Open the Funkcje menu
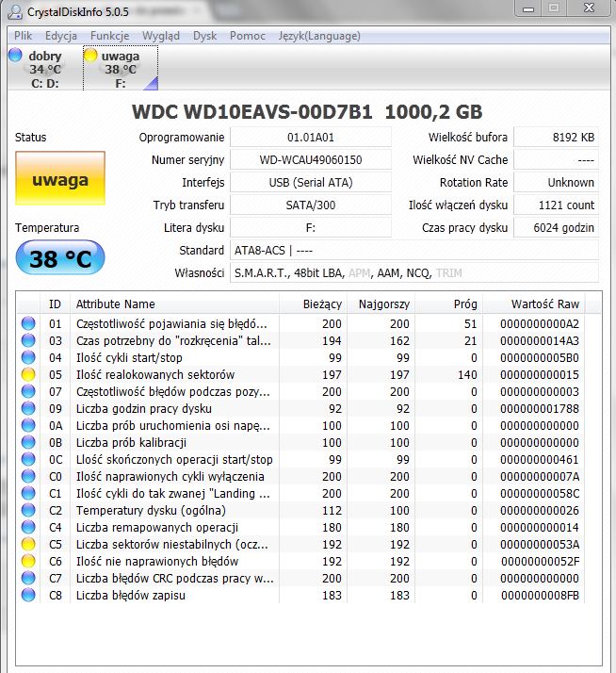The width and height of the screenshot is (616, 673). pos(110,36)
